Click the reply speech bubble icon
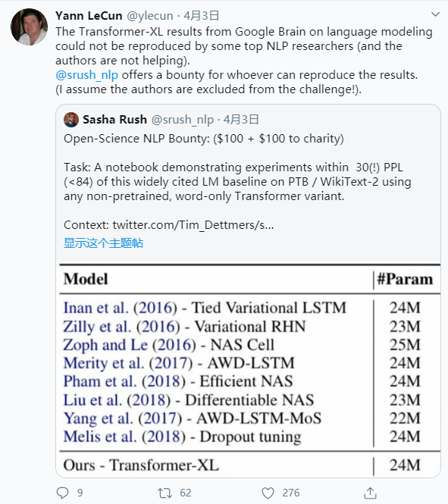This screenshot has width=448, height=504. 62,493
